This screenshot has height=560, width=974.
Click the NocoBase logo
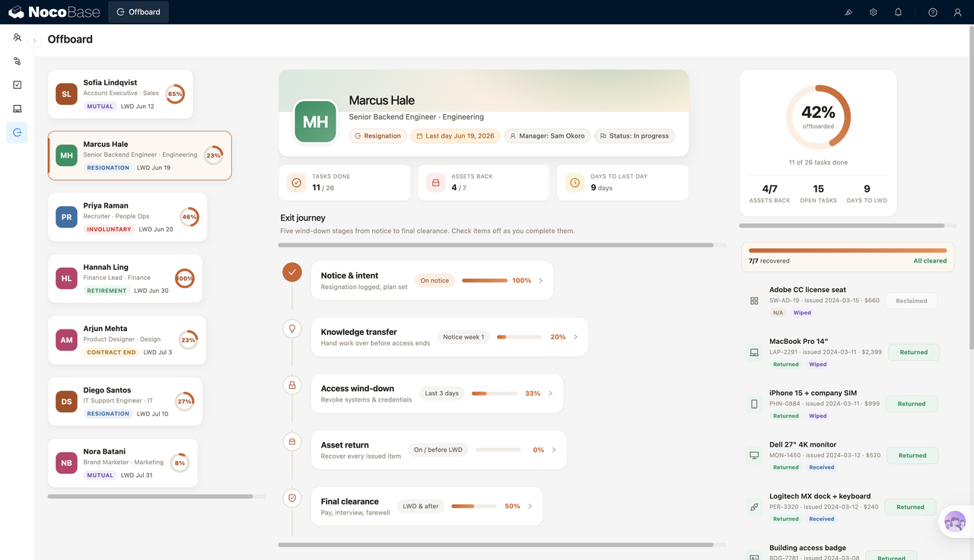point(55,12)
